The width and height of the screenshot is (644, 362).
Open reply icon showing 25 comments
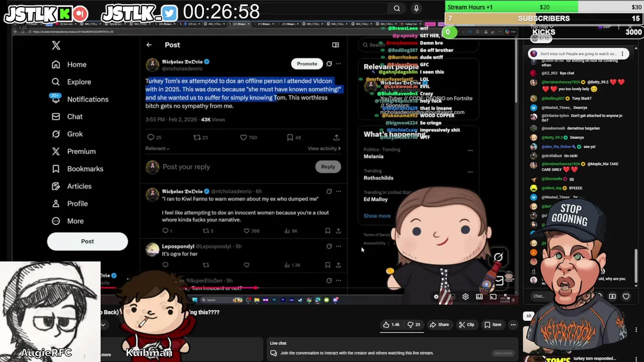[150, 137]
